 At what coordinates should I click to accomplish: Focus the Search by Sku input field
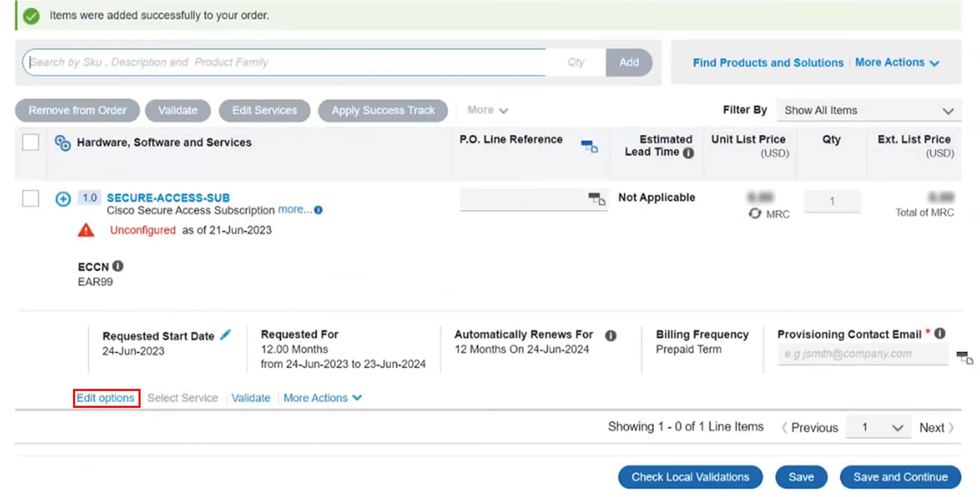284,62
